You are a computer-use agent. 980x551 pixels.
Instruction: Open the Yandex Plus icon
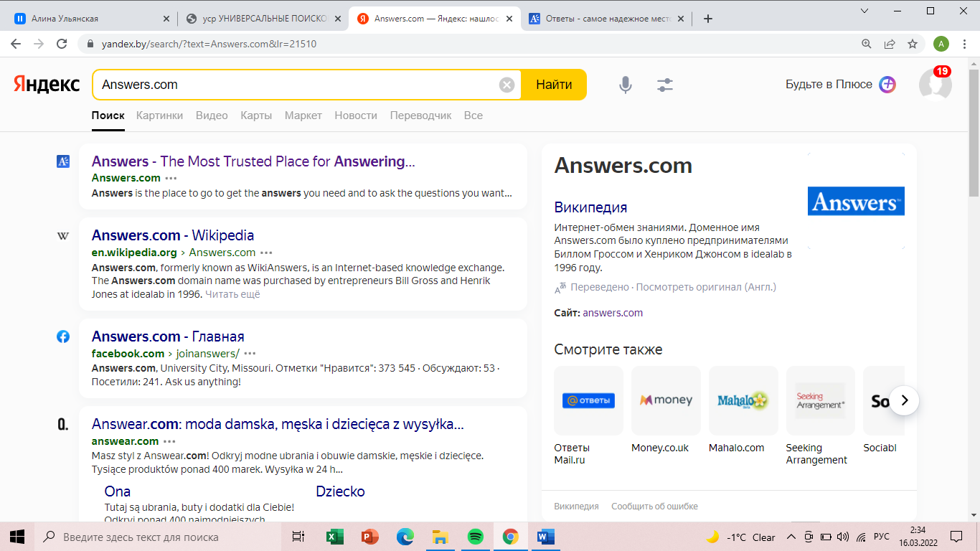click(887, 85)
